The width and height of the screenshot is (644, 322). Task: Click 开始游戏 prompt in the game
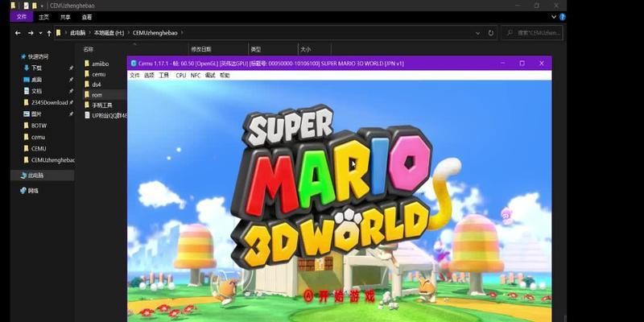[340, 295]
